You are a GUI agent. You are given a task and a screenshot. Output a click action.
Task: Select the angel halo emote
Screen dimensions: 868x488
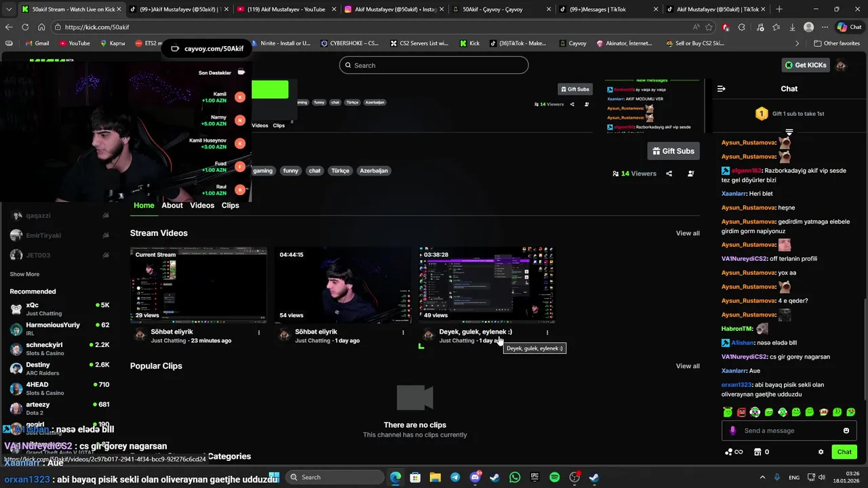[x=728, y=411]
